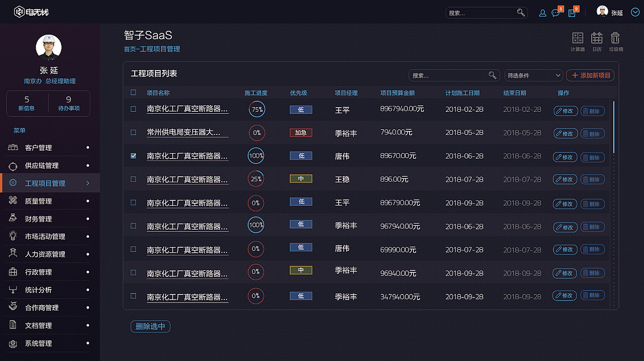
Task: Open the 财务管理 menu item
Action: click(x=38, y=219)
